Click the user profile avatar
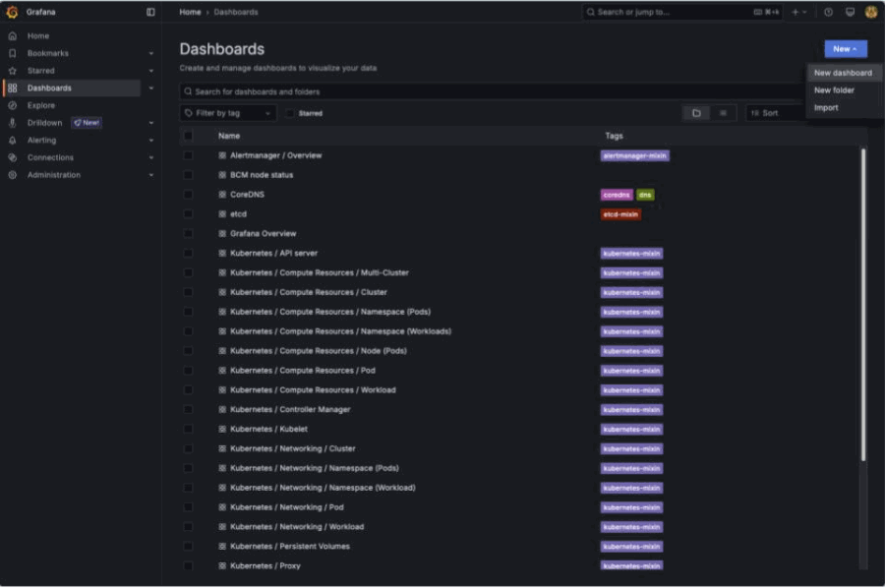Image resolution: width=885 pixels, height=588 pixels. click(x=870, y=12)
